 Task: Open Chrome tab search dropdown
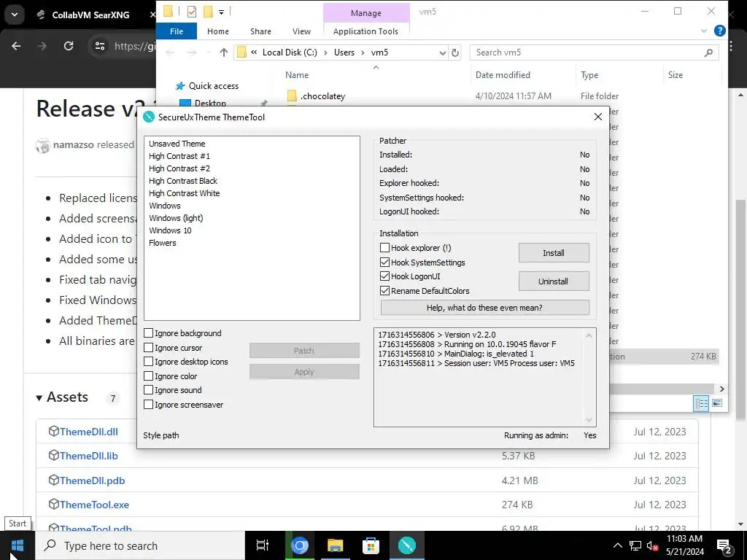coord(15,15)
